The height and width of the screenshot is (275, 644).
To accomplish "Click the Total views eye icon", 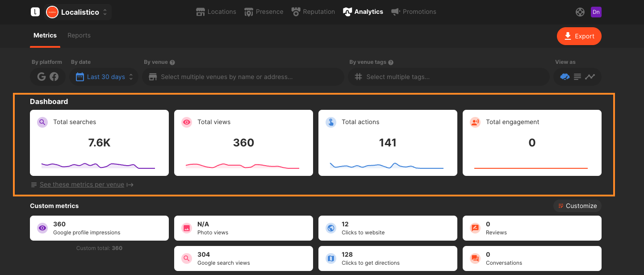I will pyautogui.click(x=187, y=122).
